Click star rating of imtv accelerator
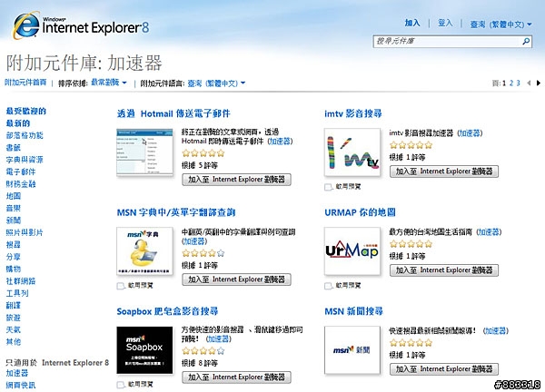This screenshot has height=392, width=545. (411, 145)
